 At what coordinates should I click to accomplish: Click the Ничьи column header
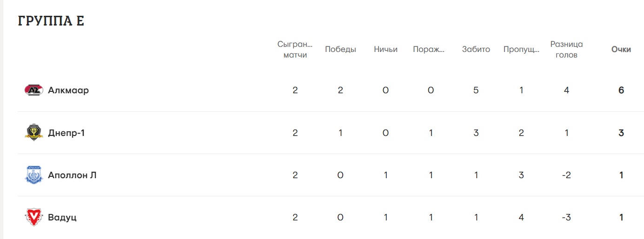coord(385,49)
